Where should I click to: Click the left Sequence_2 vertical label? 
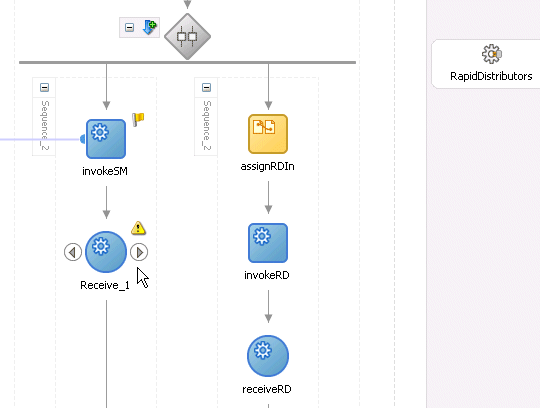[x=44, y=125]
